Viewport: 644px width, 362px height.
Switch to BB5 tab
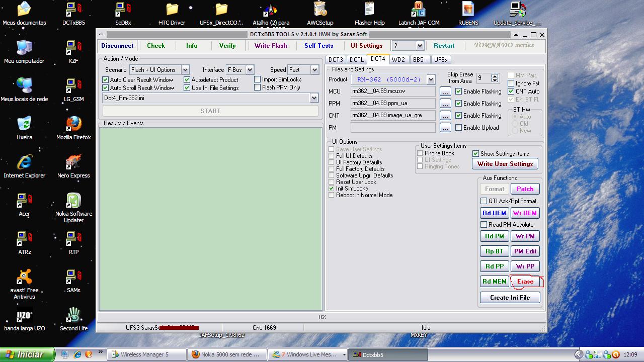pyautogui.click(x=419, y=60)
